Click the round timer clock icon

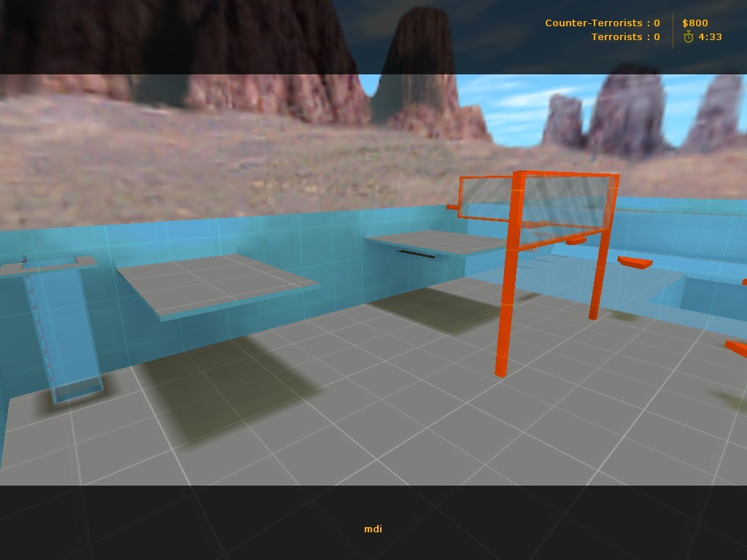688,36
